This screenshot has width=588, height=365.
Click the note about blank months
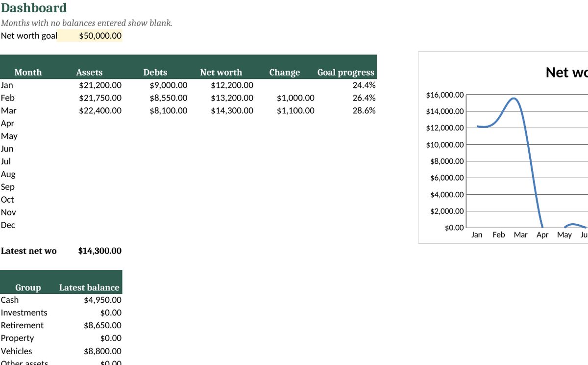[87, 23]
